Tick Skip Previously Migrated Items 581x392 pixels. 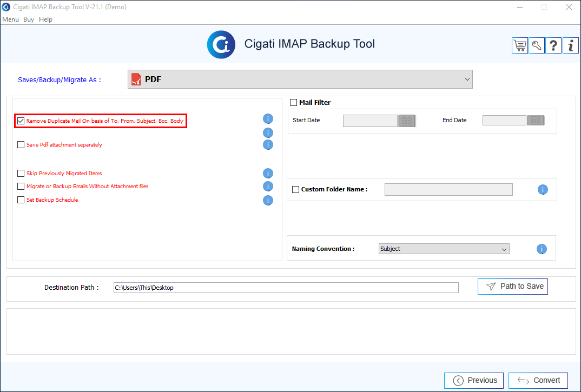click(x=21, y=174)
